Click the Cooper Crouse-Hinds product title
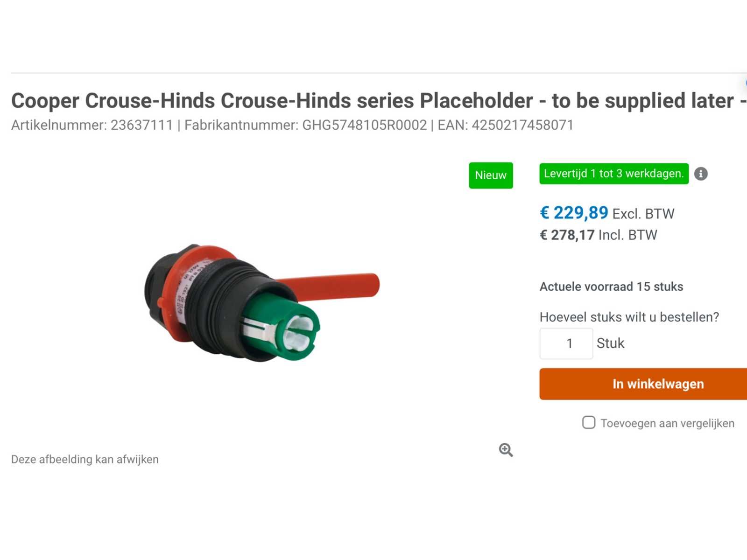Image resolution: width=747 pixels, height=560 pixels. click(373, 101)
